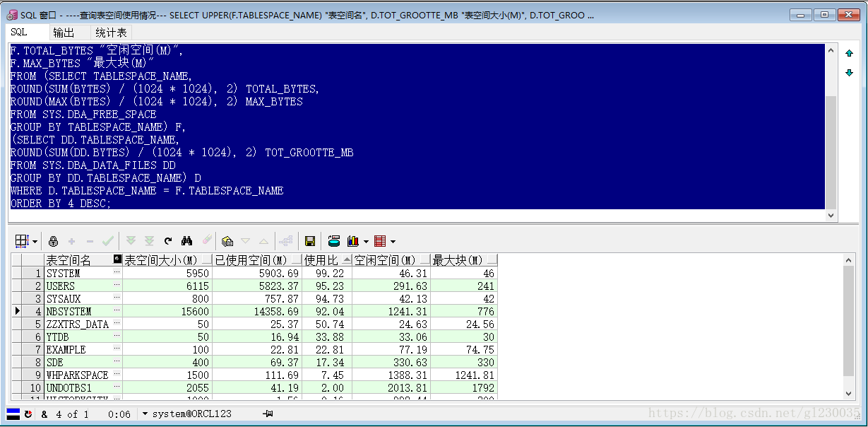Click the query by example icon

[x=227, y=241]
